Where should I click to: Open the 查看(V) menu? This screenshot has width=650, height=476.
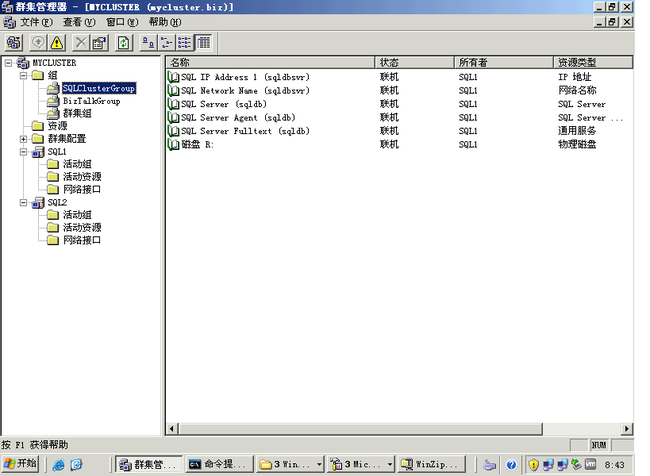(79, 22)
